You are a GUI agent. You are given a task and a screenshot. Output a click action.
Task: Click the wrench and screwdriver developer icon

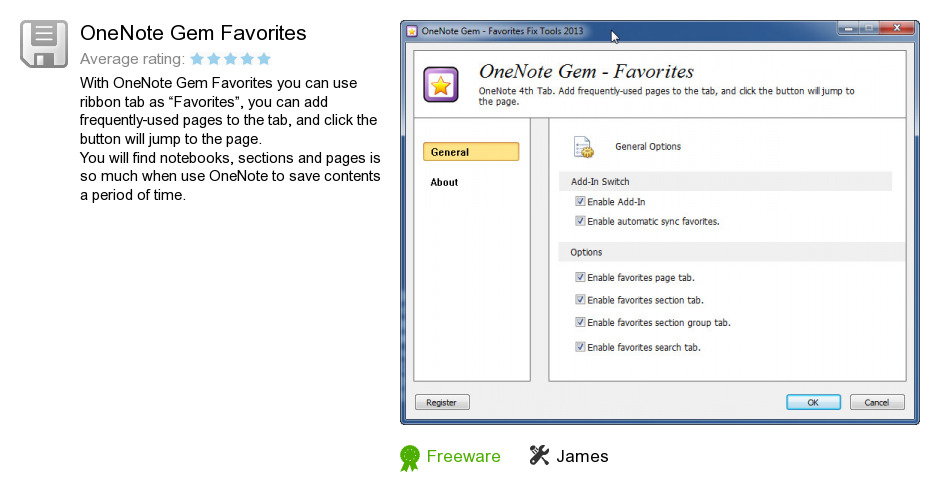[539, 456]
